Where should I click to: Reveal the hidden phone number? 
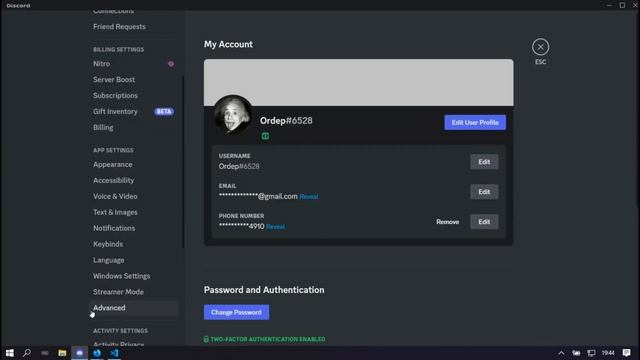(x=276, y=227)
